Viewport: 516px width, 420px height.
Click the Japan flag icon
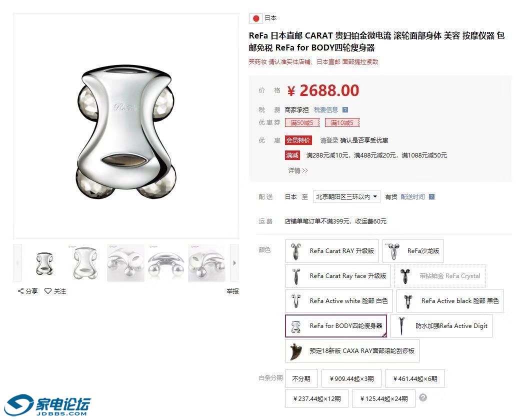[255, 18]
